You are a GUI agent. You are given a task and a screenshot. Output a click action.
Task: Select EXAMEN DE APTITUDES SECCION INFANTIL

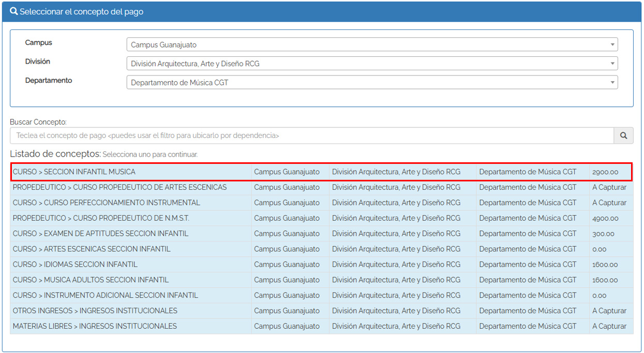coord(100,234)
